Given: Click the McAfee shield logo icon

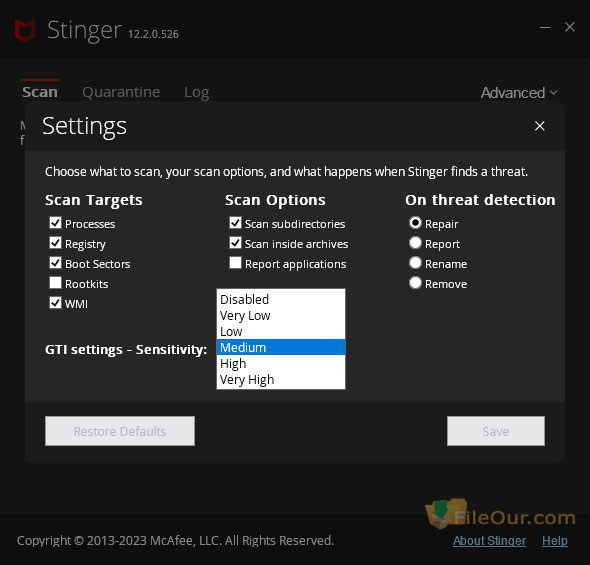Looking at the screenshot, I should [x=25, y=30].
